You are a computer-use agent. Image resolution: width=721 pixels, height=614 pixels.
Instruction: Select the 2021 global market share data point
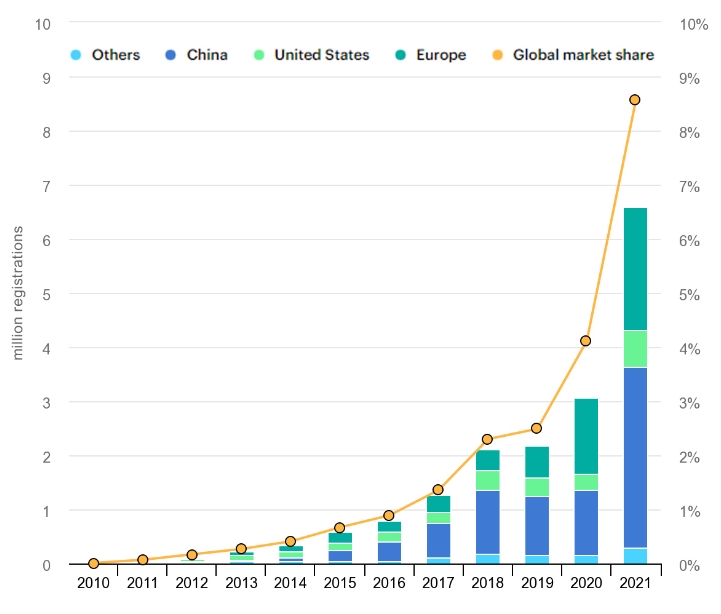tap(634, 100)
